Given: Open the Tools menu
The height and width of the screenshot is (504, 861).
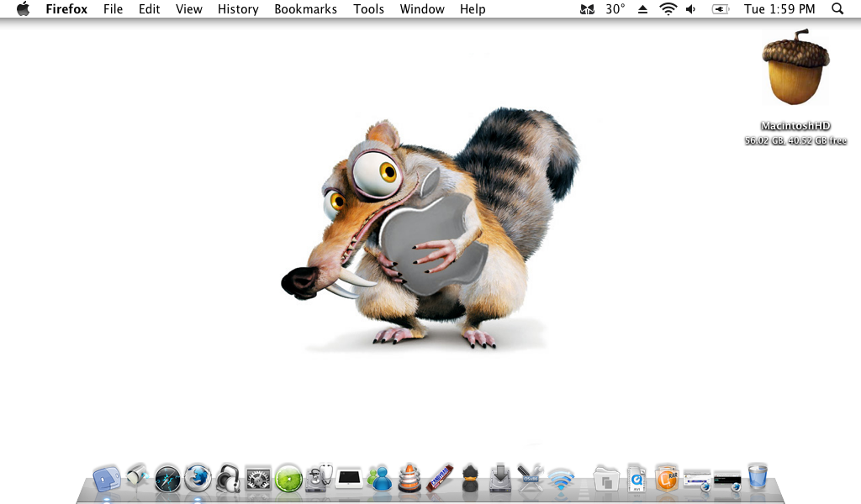Looking at the screenshot, I should point(368,8).
